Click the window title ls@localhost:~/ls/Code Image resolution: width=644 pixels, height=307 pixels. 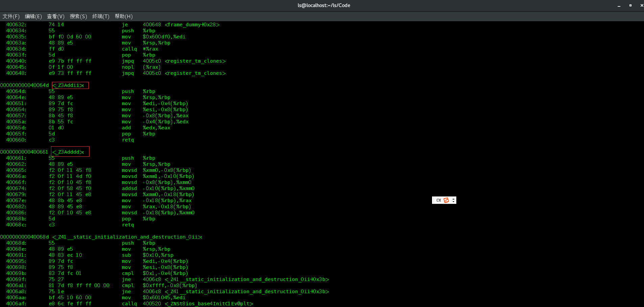324,5
